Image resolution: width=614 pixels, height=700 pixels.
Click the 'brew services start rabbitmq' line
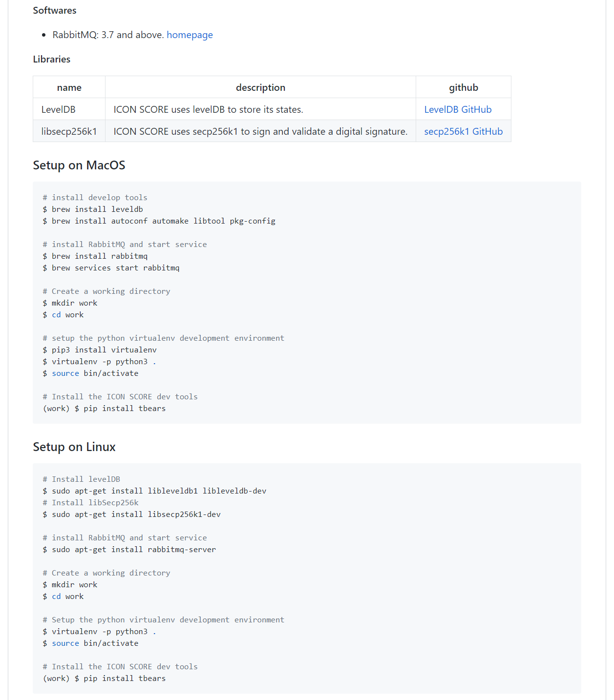[111, 268]
